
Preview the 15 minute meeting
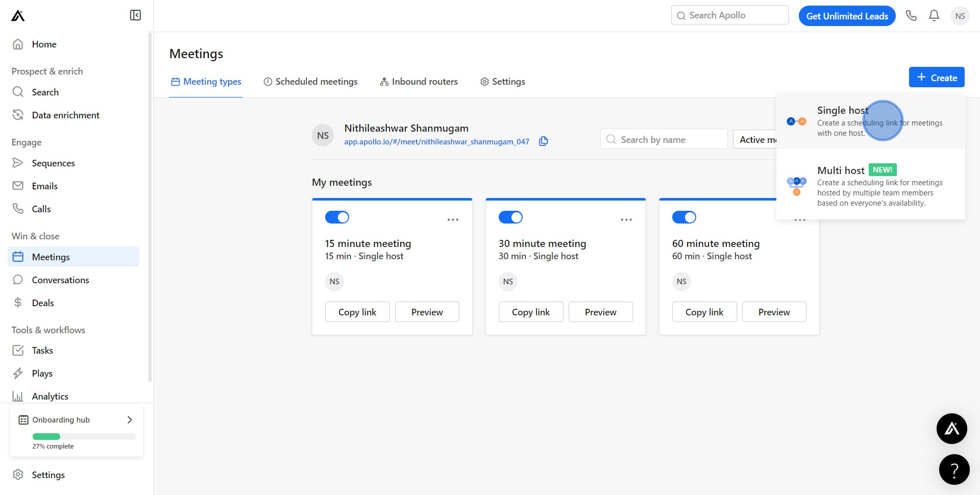tap(427, 312)
